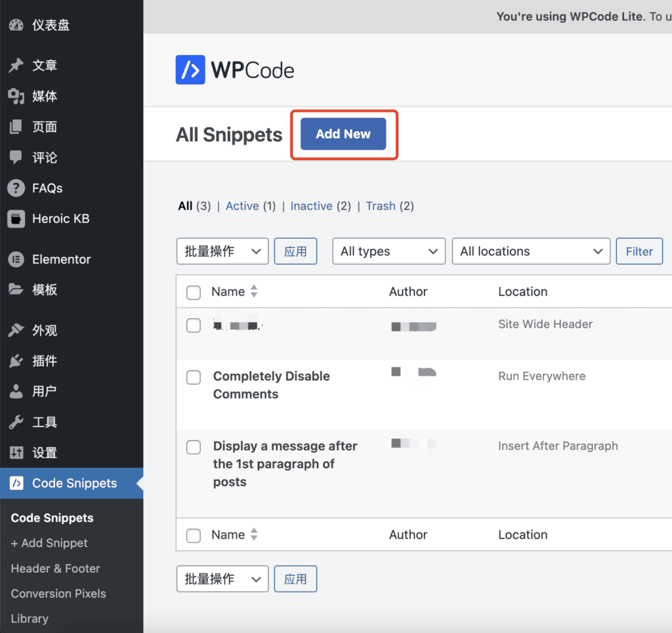The image size is (672, 633).
Task: Click the plugin icon next to 插件
Action: 16,361
